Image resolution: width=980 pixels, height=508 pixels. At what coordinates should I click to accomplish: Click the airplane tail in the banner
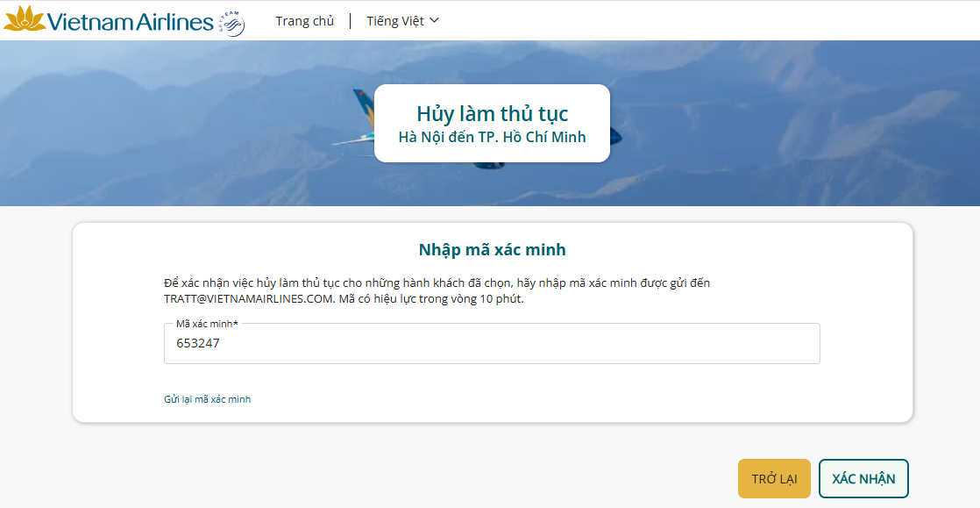363,108
